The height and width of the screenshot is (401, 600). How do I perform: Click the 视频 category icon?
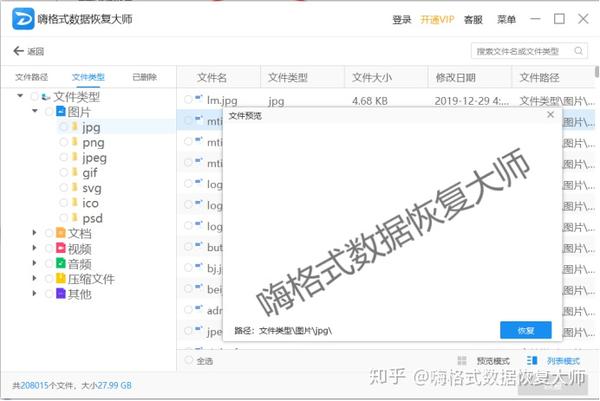(61, 248)
